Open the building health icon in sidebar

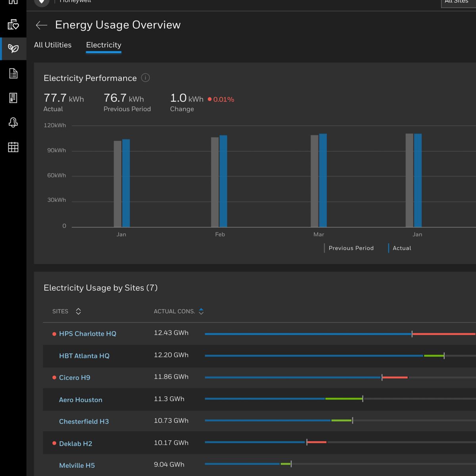pos(13,25)
